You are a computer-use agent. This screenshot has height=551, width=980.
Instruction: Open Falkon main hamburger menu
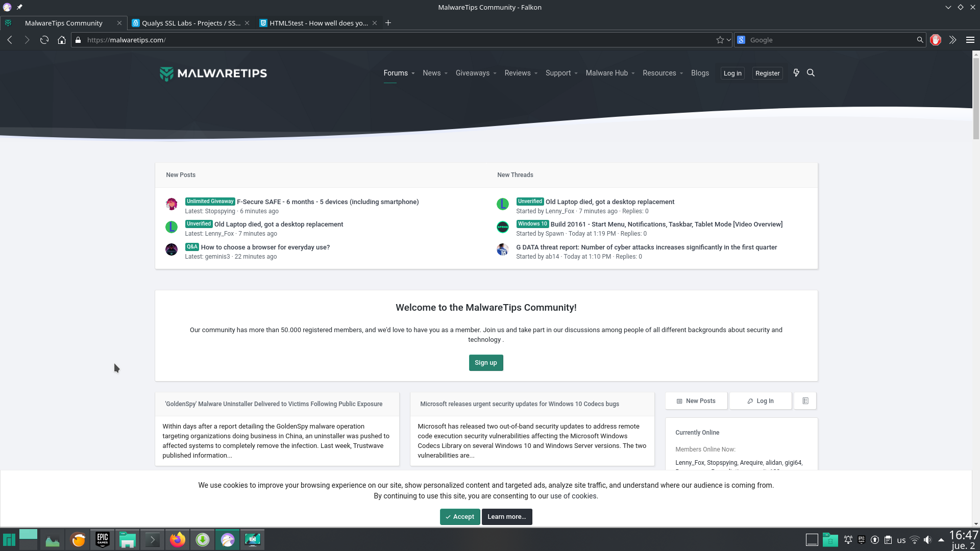[970, 40]
